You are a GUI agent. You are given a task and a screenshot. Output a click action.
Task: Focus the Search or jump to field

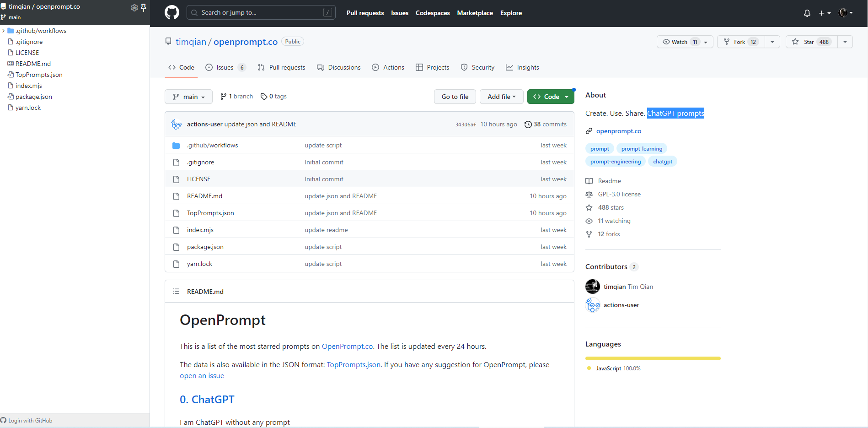261,12
